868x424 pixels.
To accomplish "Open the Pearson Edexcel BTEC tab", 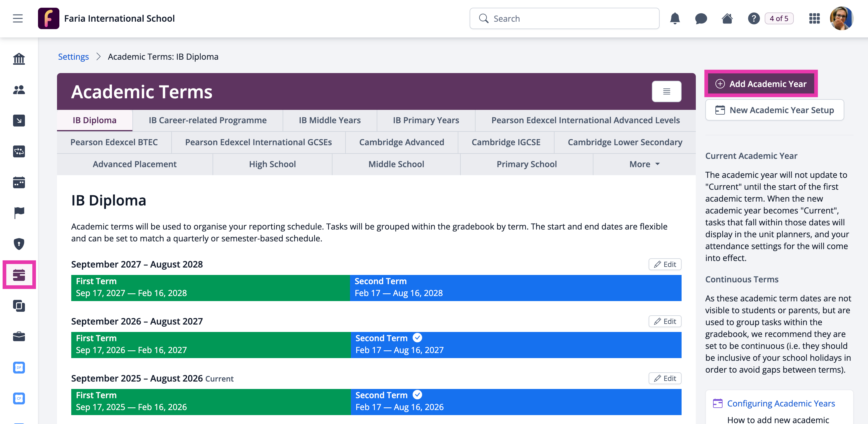I will 114,142.
